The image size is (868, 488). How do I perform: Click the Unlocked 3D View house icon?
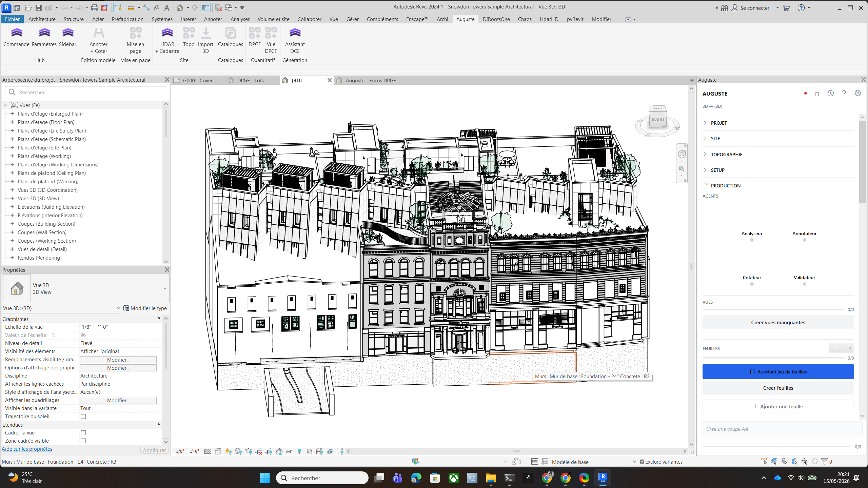[x=279, y=451]
